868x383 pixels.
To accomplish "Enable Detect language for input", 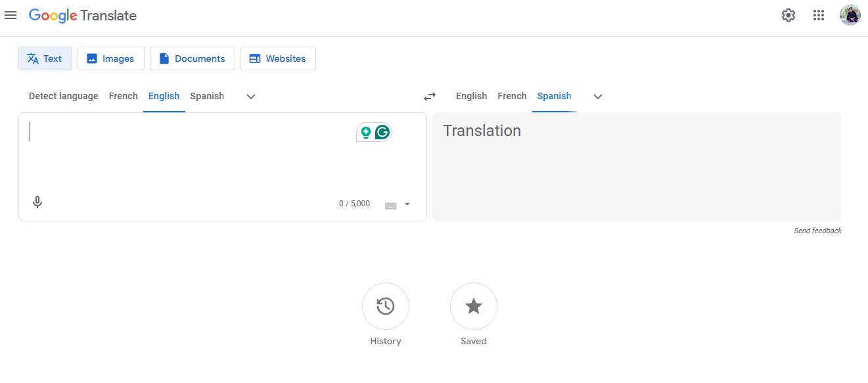I will 63,96.
